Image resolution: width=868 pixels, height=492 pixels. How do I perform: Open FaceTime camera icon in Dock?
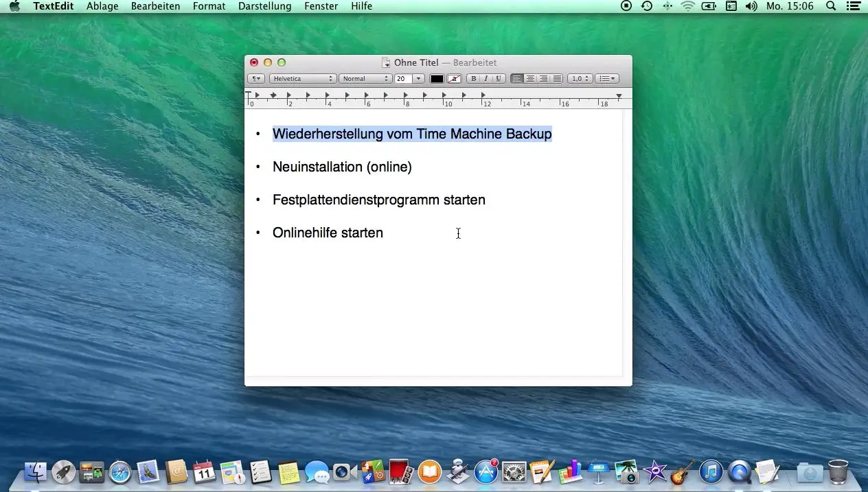click(345, 471)
